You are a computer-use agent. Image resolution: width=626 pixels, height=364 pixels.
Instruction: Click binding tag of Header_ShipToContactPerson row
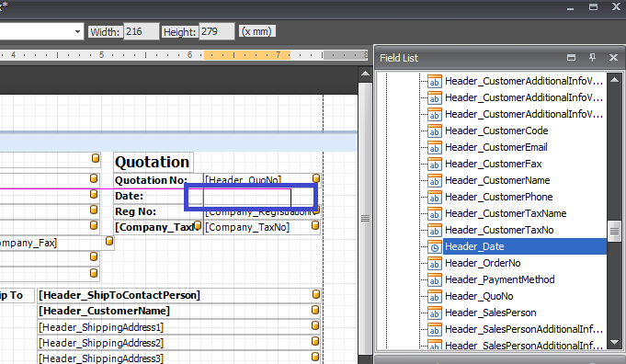point(316,294)
